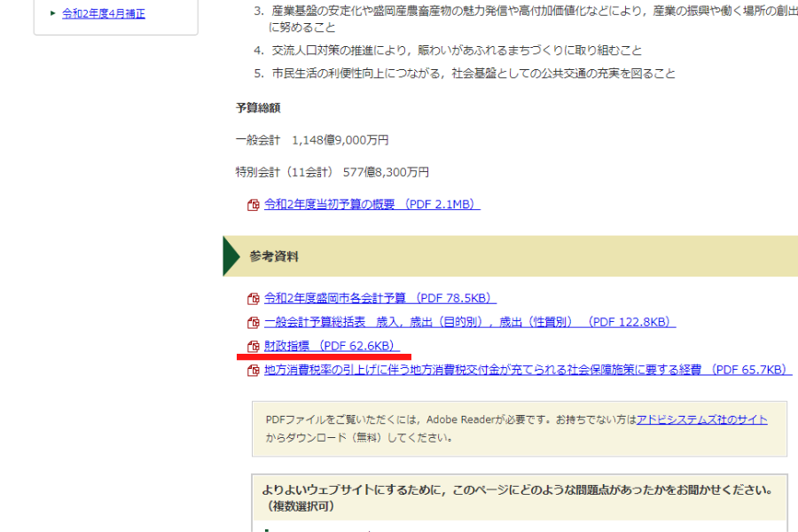Click the 一般会計 1,148億9,000万円 text
This screenshot has width=798, height=532.
[x=312, y=140]
